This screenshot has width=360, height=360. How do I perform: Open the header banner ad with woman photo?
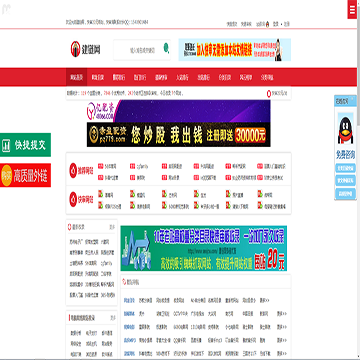pos(235,50)
